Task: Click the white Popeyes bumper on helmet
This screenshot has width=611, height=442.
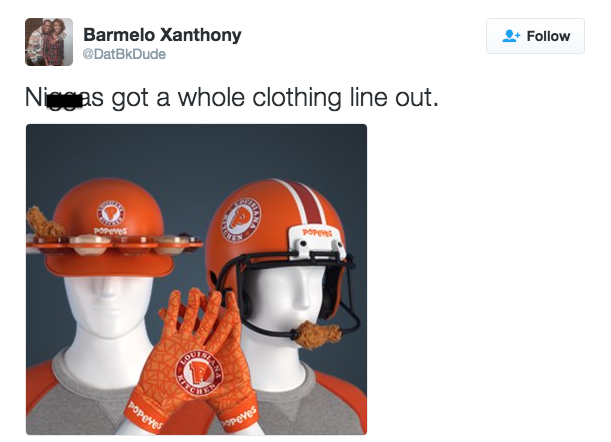Action: tap(316, 242)
